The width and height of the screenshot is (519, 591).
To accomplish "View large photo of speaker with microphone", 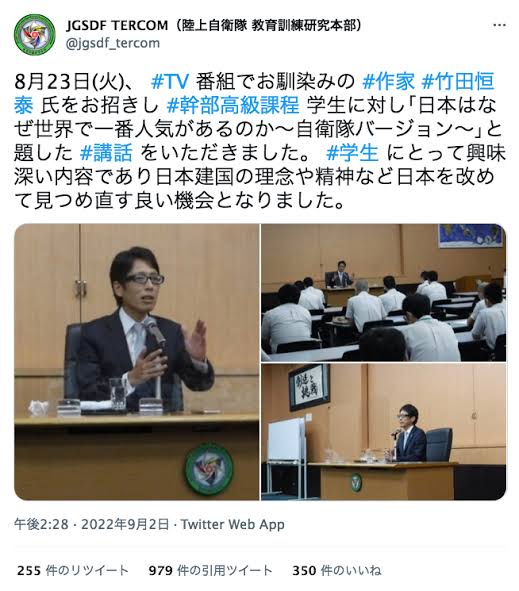I will [136, 362].
